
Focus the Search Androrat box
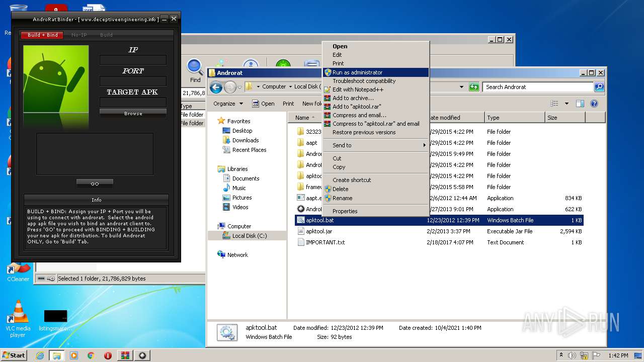pyautogui.click(x=538, y=87)
